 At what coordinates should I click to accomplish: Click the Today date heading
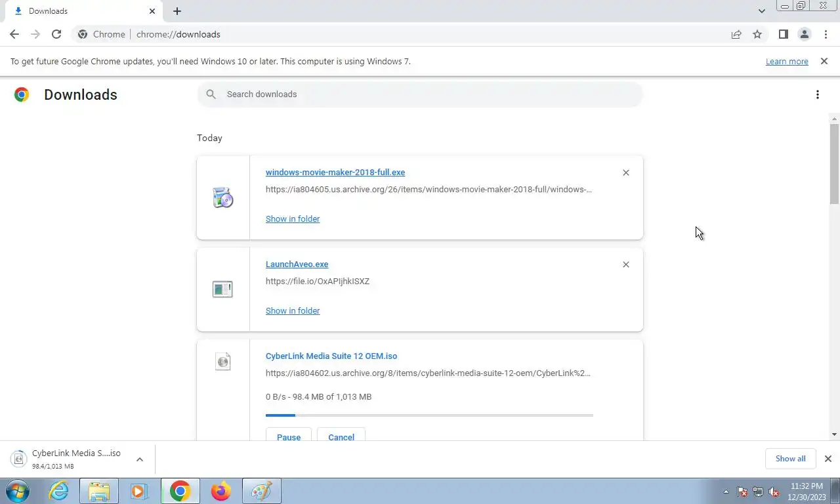tap(209, 138)
